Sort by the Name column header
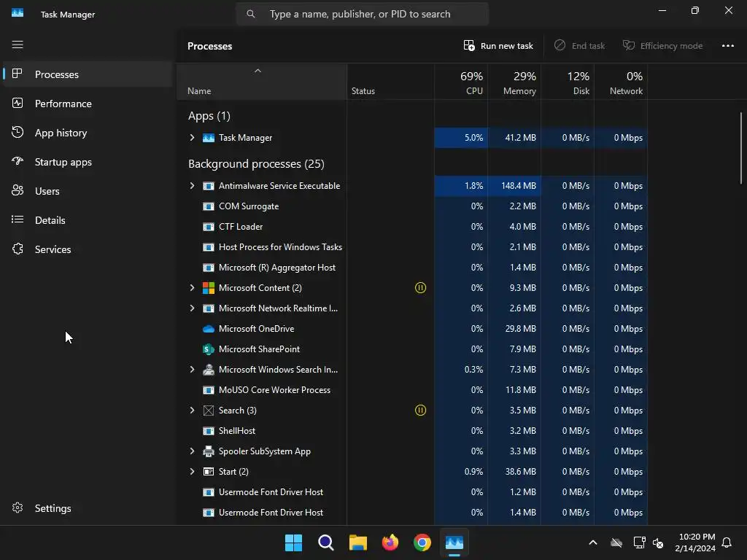This screenshot has width=747, height=560. (x=262, y=82)
